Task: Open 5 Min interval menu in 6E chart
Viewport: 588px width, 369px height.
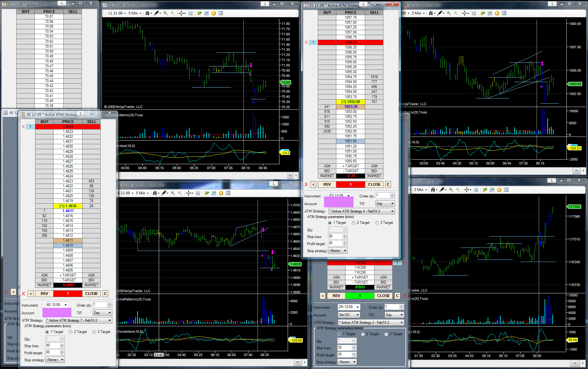Action: coord(142,193)
